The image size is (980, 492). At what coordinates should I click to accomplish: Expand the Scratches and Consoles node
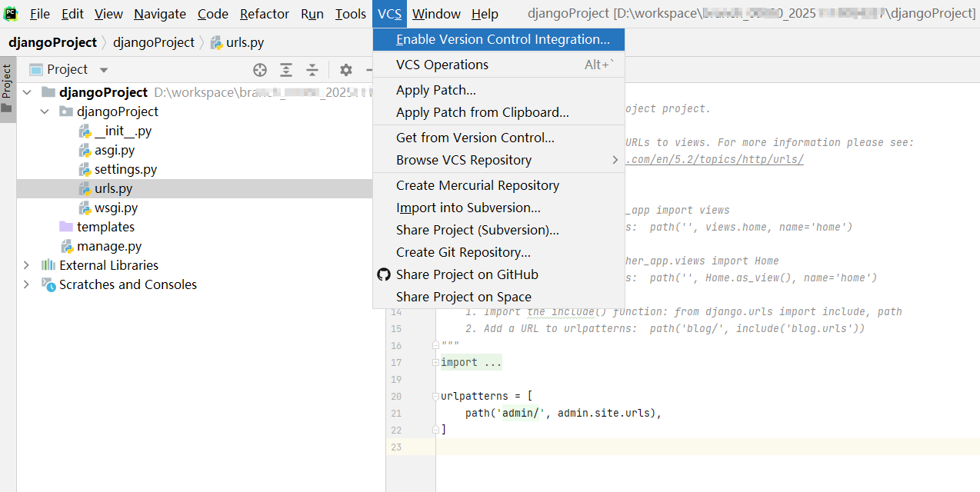[27, 284]
